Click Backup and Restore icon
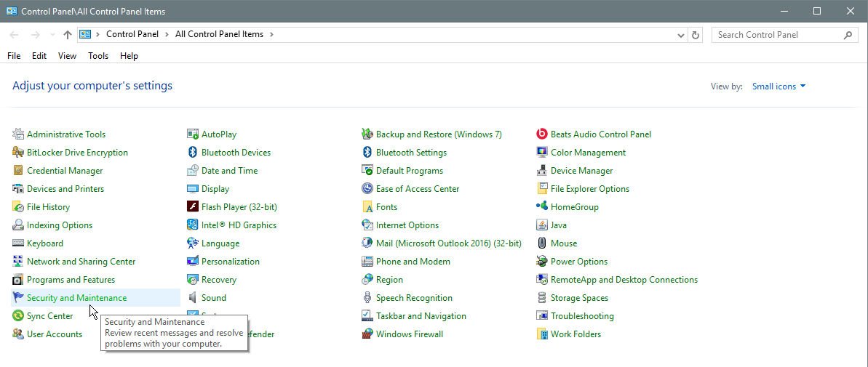 tap(367, 134)
